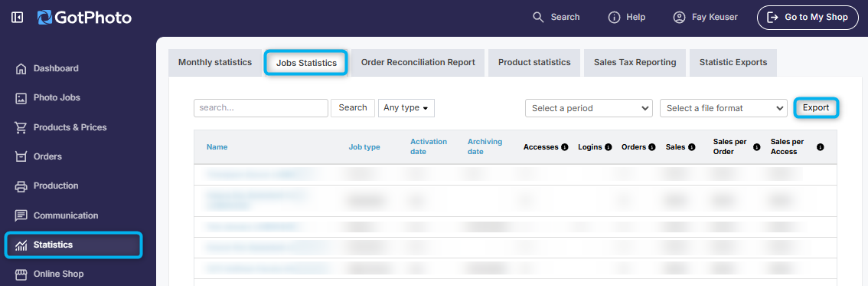Click the Help info icon
This screenshot has width=868, height=286.
(614, 17)
